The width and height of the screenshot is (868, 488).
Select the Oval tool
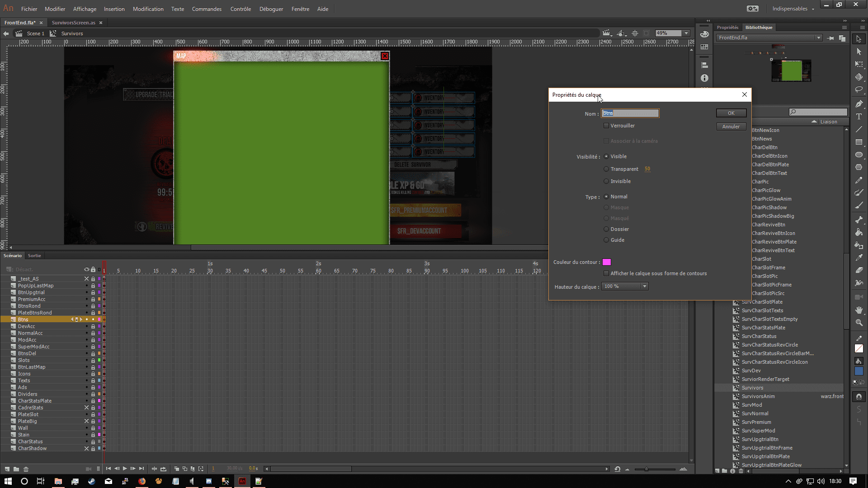tap(859, 155)
